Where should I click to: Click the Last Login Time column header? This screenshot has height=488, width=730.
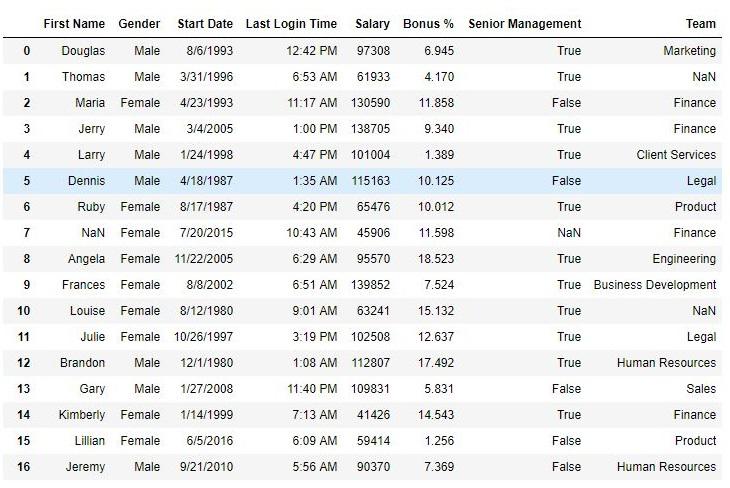pyautogui.click(x=291, y=24)
